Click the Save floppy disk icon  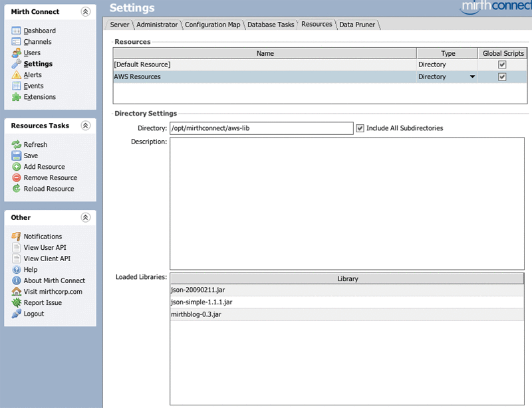pos(16,155)
